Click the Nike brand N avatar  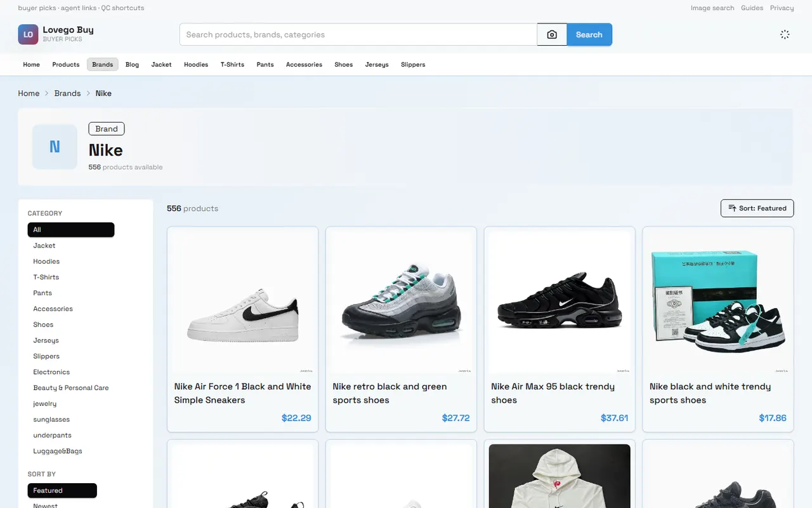point(55,147)
